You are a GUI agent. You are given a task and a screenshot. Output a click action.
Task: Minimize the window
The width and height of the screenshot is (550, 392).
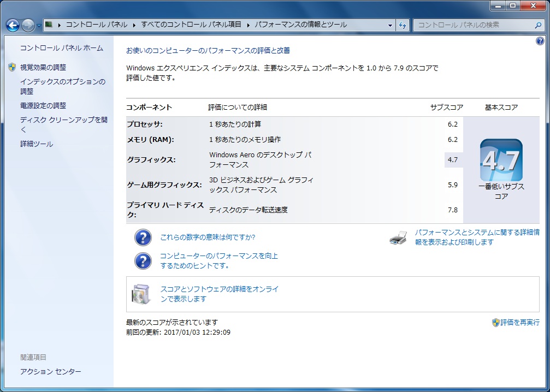[x=499, y=6]
